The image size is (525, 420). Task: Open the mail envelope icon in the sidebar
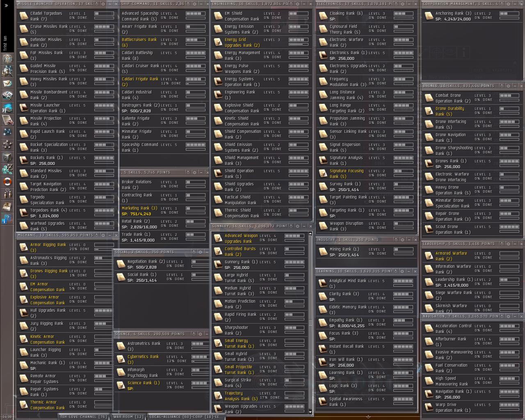7,83
